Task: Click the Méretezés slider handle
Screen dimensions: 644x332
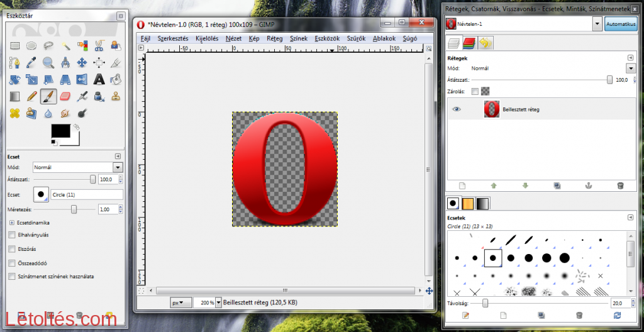Action: coord(74,209)
